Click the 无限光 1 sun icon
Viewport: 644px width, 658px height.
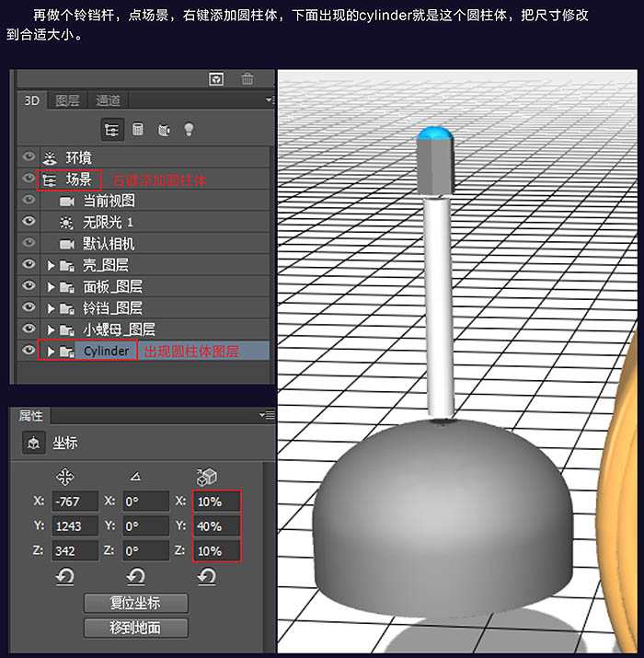click(x=66, y=223)
